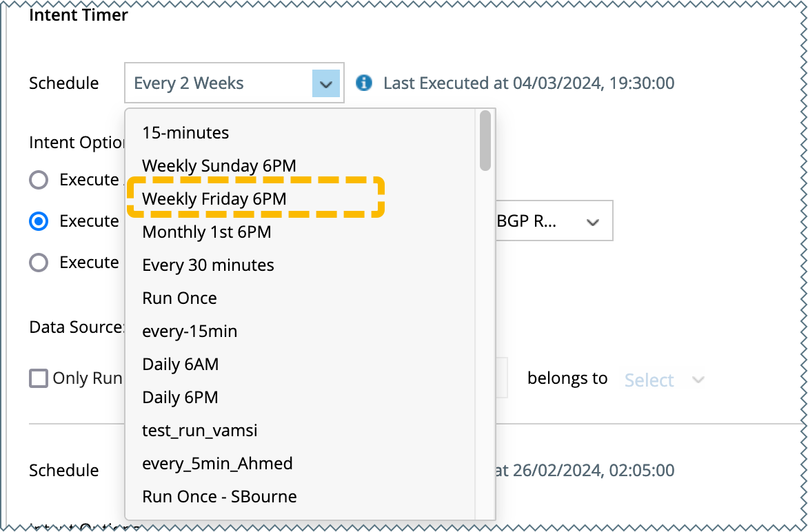This screenshot has width=808, height=532.
Task: Select the selected second Execute radio button
Action: click(x=39, y=221)
